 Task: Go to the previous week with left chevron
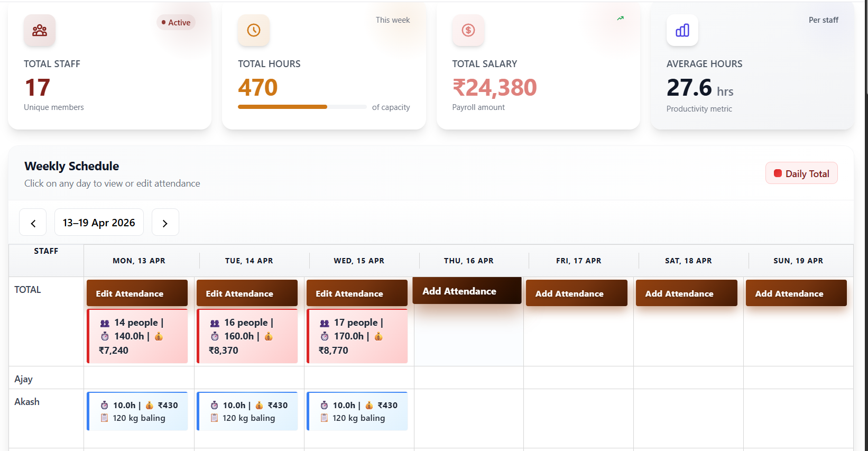tap(33, 223)
